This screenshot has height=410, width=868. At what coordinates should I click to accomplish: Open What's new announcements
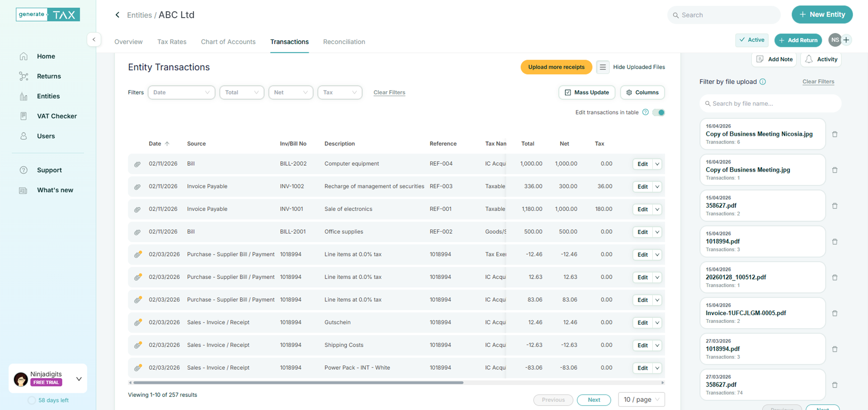55,190
